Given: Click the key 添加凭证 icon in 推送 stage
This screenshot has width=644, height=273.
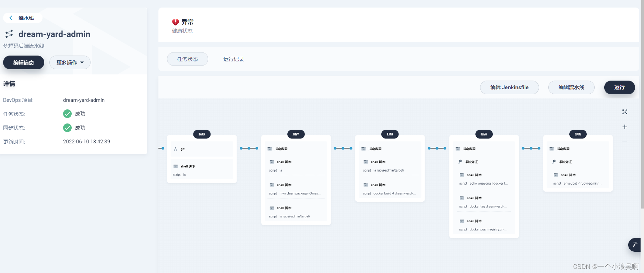Looking at the screenshot, I should (x=460, y=162).
